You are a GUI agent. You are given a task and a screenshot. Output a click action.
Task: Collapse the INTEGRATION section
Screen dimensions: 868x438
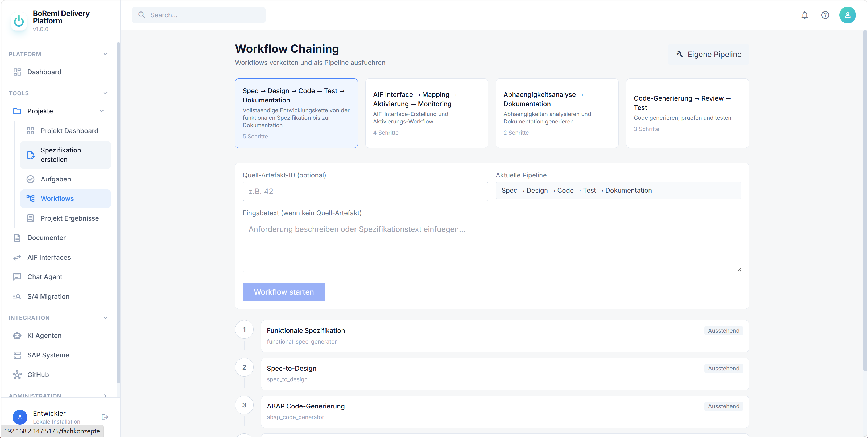pyautogui.click(x=105, y=318)
